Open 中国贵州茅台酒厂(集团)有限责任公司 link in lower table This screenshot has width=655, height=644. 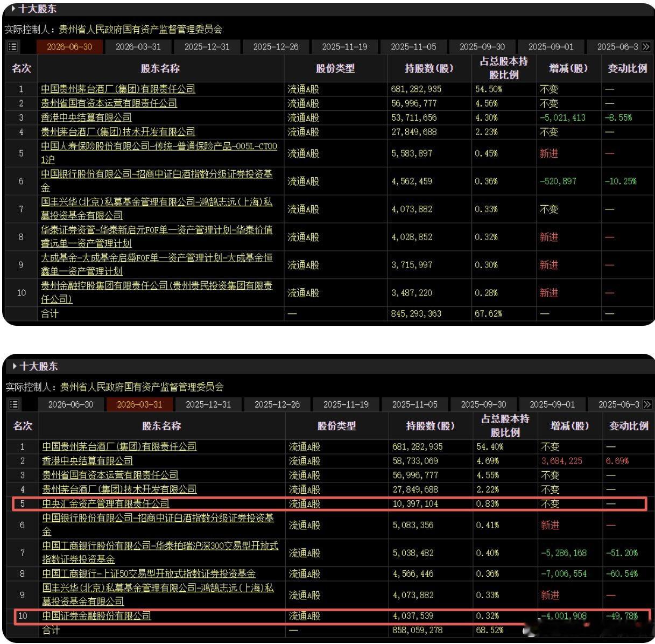(119, 446)
